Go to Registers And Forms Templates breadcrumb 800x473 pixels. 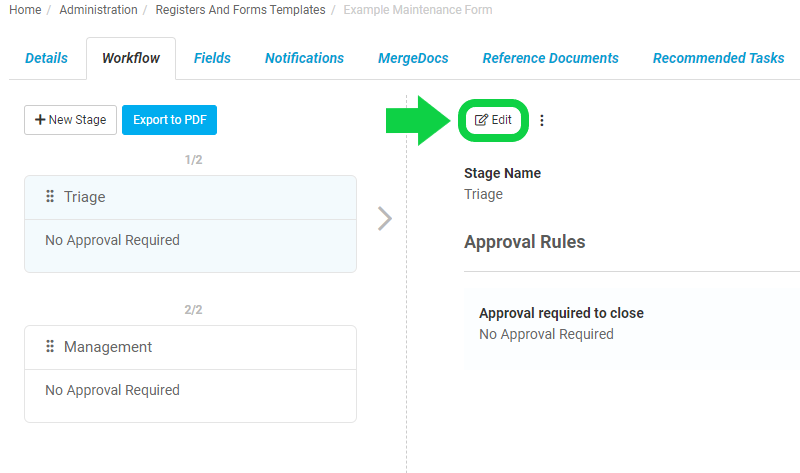[x=240, y=10]
